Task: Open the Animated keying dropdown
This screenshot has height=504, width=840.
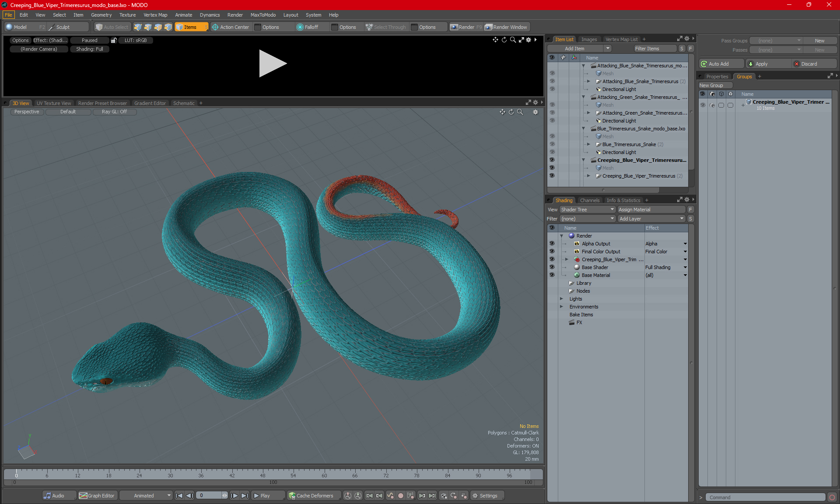Action: click(146, 496)
